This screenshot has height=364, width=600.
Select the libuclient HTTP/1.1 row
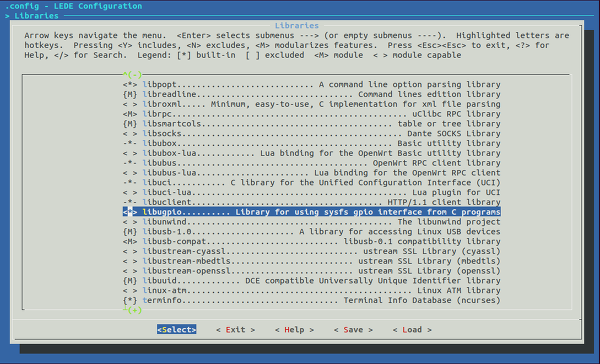(321, 202)
